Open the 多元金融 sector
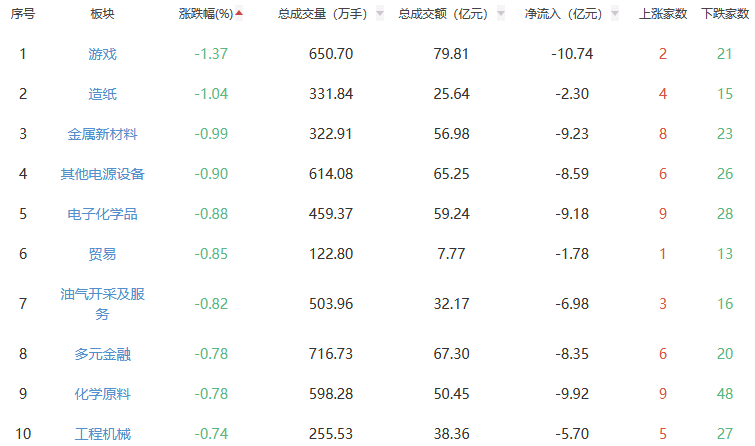 click(102, 354)
